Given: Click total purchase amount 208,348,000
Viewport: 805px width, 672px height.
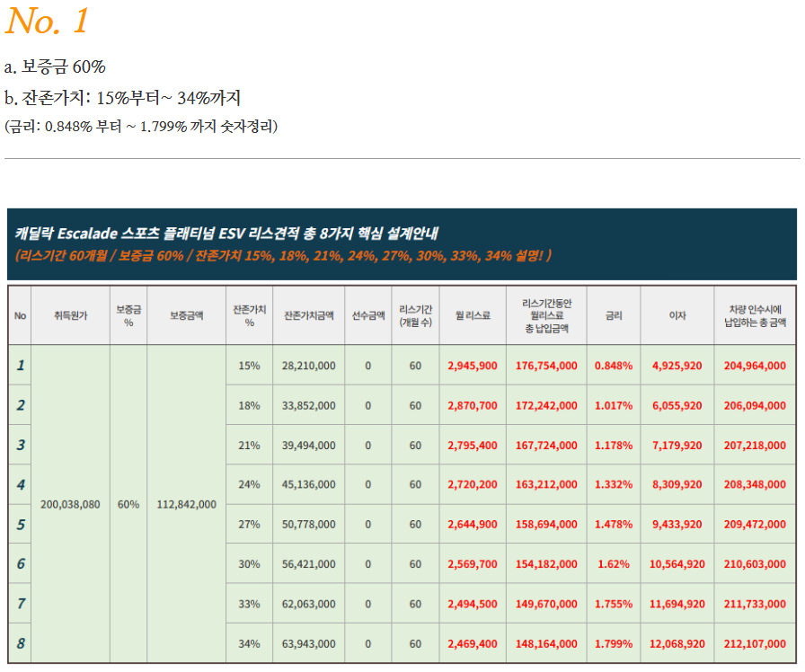Looking at the screenshot, I should (x=755, y=484).
